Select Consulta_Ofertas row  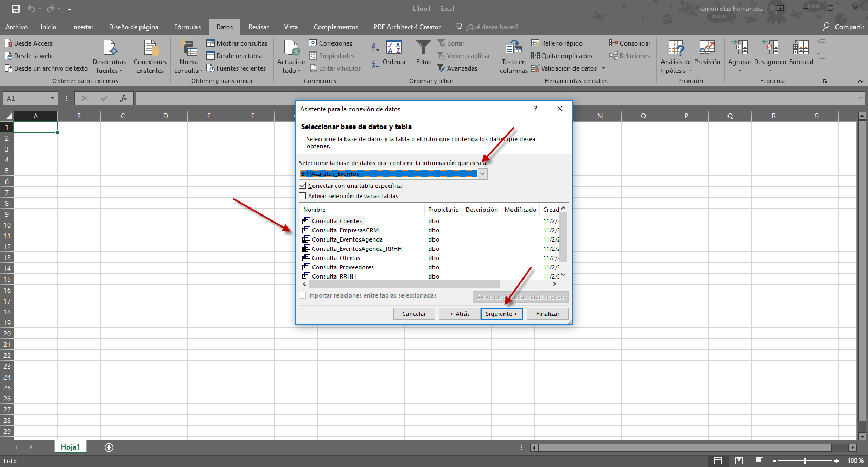point(336,258)
